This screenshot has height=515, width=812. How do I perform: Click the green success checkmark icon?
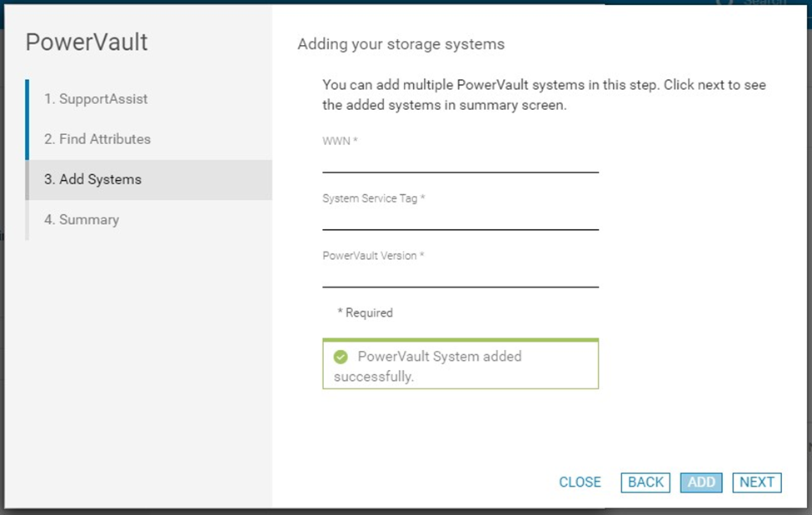tap(341, 357)
